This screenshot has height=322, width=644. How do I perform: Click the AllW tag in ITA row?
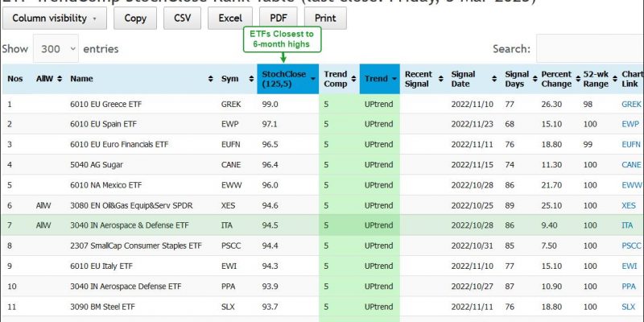(x=43, y=225)
